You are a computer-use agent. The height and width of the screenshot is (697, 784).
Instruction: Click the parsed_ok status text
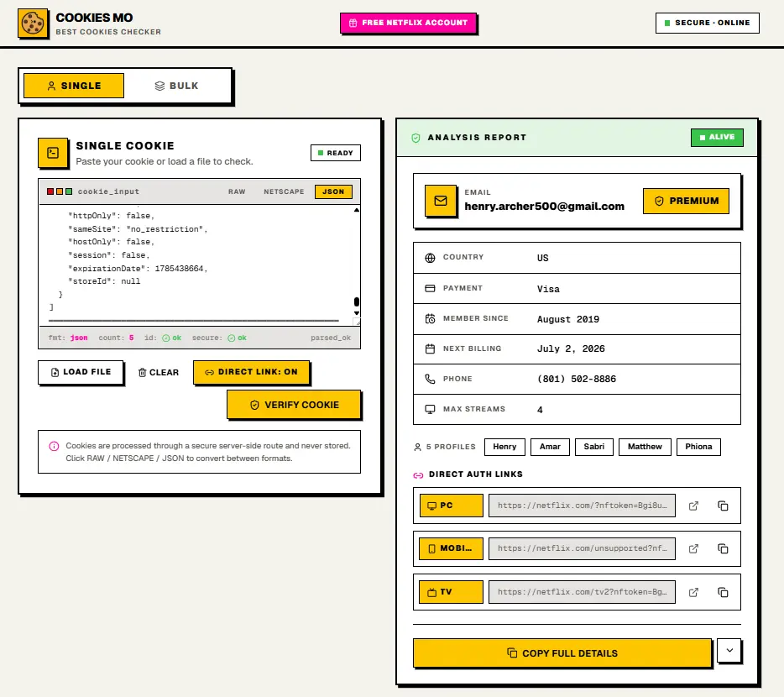(x=331, y=338)
